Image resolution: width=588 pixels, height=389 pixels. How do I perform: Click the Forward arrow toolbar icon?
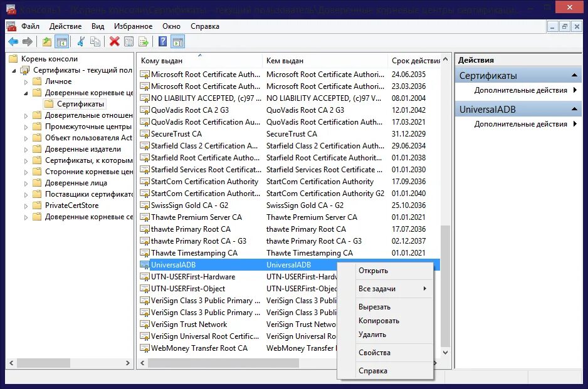pos(28,41)
